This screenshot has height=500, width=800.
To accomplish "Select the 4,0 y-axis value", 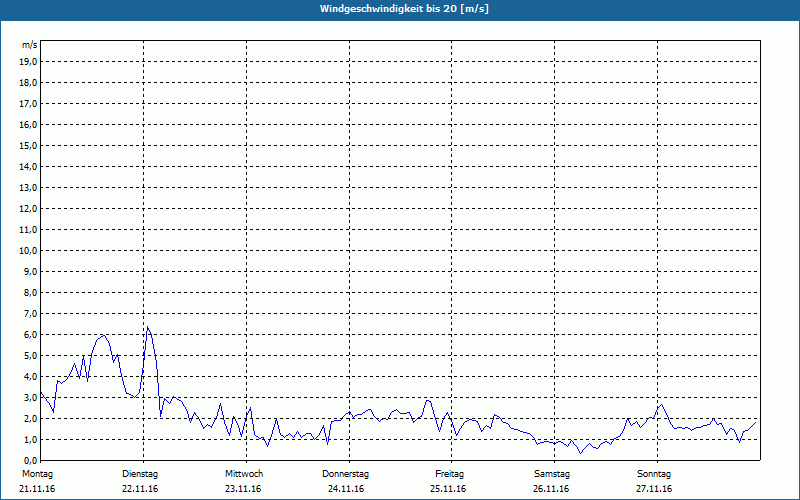I will [31, 377].
